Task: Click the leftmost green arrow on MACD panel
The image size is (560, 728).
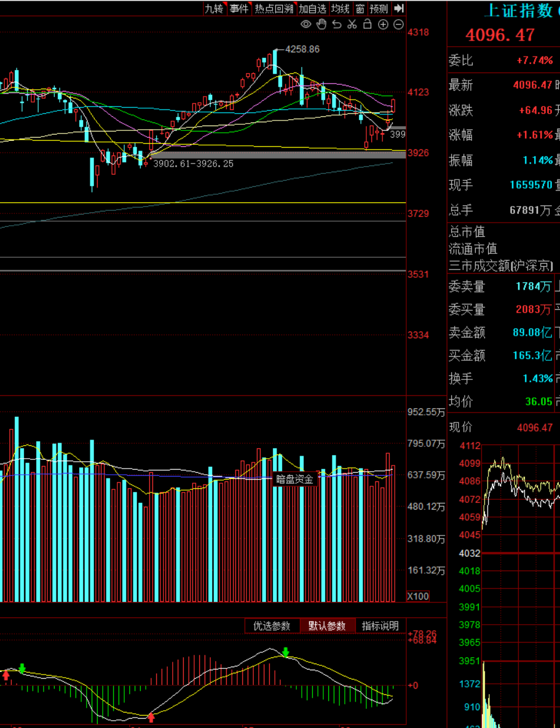Action: tap(22, 668)
